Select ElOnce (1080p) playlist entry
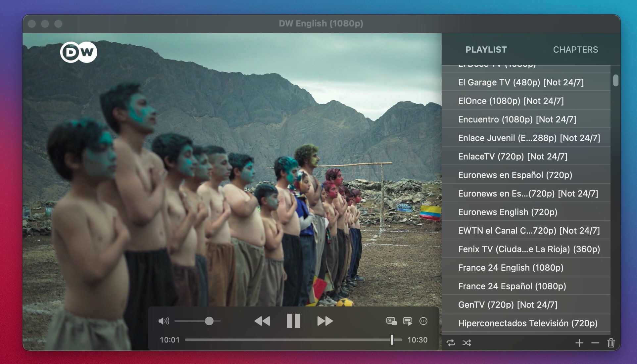This screenshot has height=364, width=637. click(526, 101)
